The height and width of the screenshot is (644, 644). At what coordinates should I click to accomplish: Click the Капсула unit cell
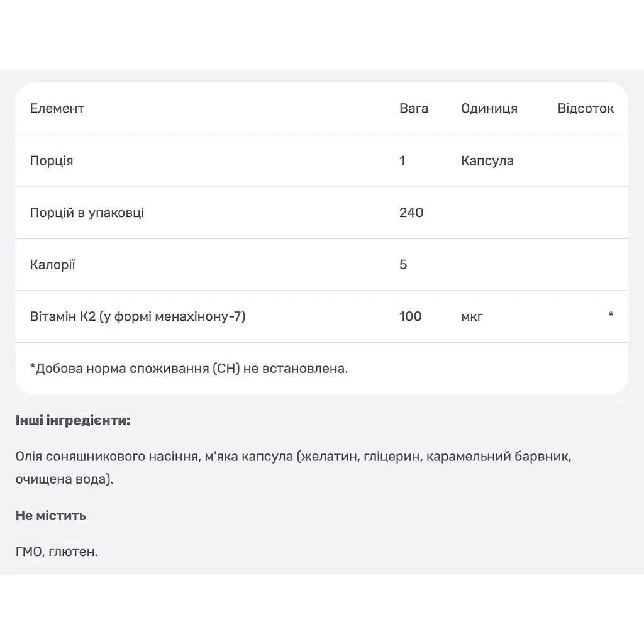point(487,160)
